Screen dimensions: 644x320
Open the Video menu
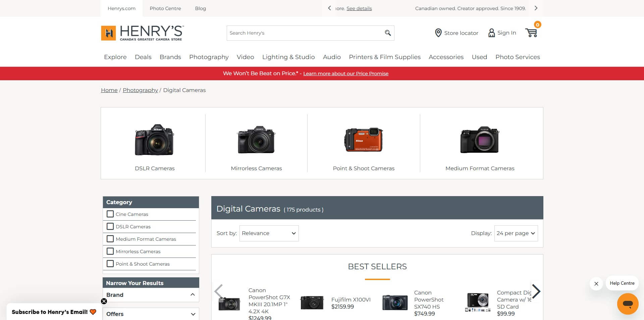246,57
